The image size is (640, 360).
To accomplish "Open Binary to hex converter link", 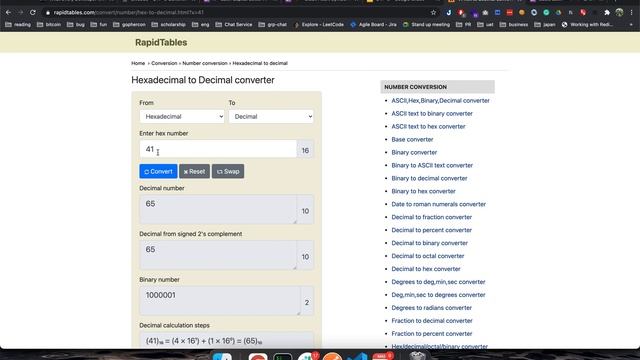I will coord(423,191).
